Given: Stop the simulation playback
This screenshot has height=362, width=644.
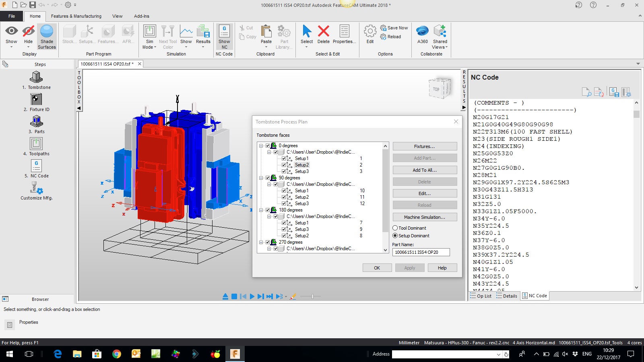Looking at the screenshot, I should click(234, 296).
